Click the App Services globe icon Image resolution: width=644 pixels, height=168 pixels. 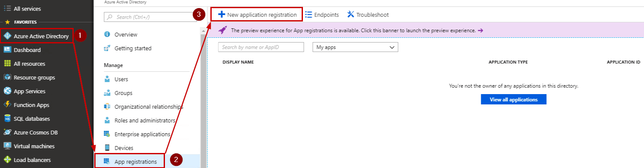[x=7, y=91]
